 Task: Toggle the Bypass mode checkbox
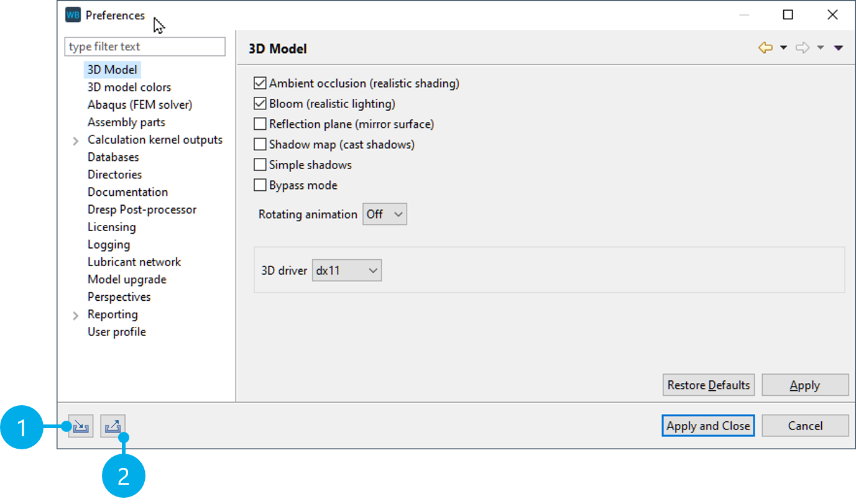pos(260,185)
